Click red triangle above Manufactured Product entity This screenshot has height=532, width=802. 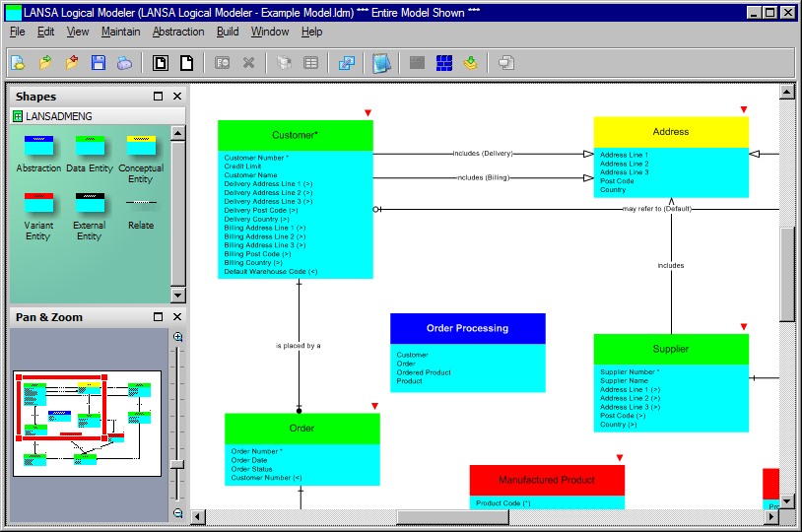[x=620, y=457]
